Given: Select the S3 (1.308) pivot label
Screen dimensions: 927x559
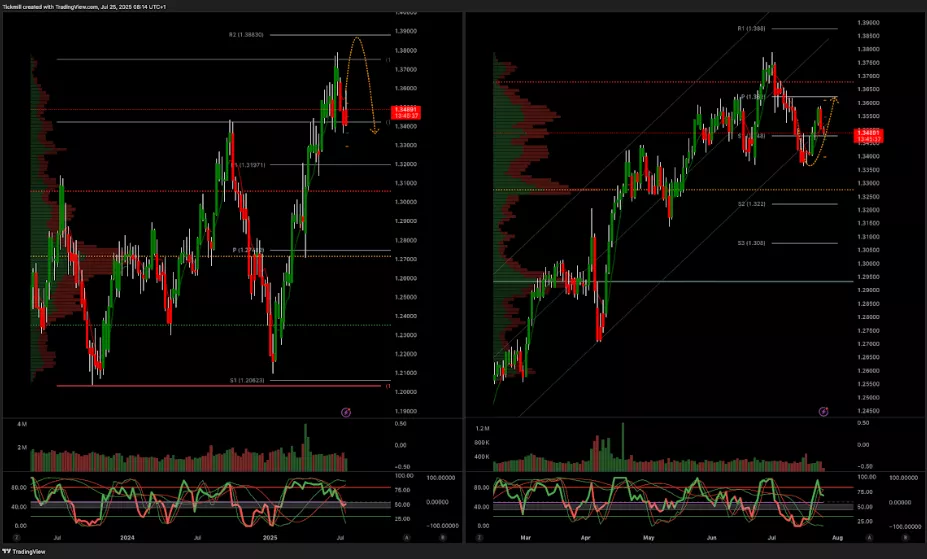Looking at the screenshot, I should tap(750, 243).
